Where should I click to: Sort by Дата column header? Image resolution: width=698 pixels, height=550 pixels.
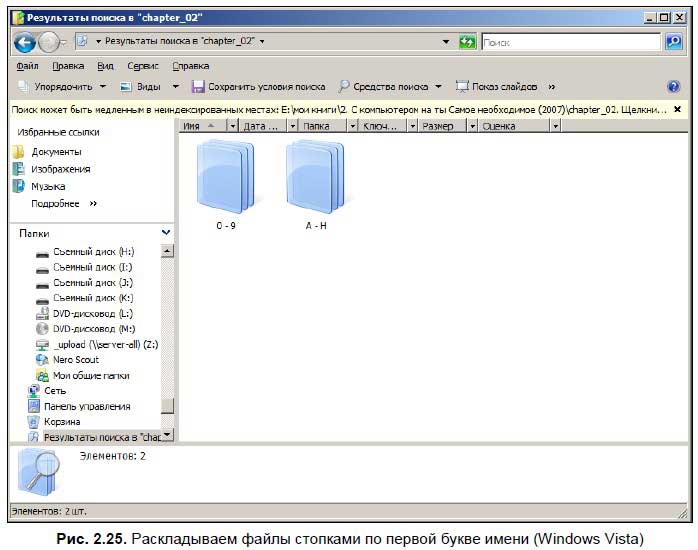tap(264, 126)
